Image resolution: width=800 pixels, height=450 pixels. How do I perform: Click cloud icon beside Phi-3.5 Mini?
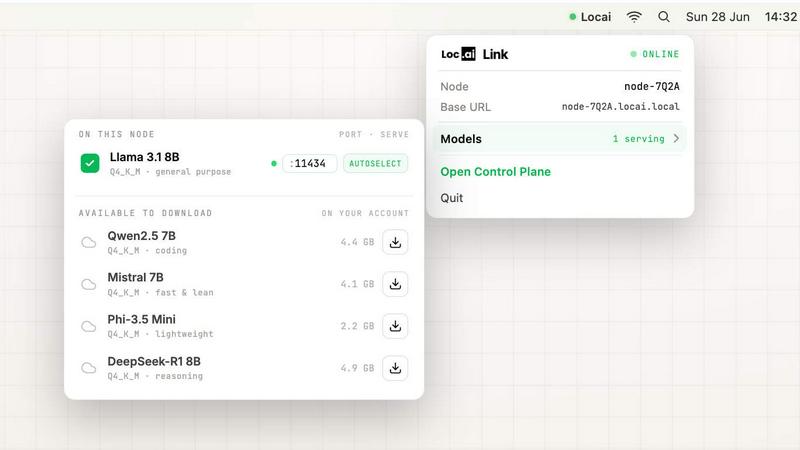[89, 326]
